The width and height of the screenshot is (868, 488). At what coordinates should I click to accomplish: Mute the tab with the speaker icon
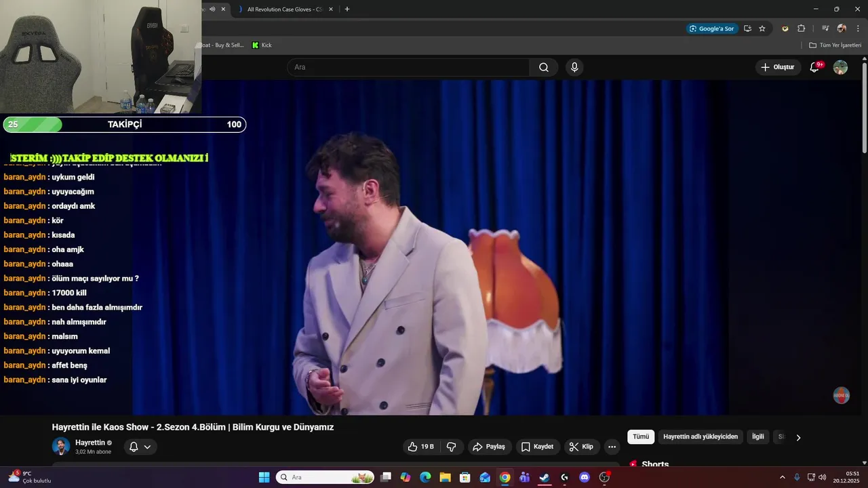[x=212, y=9]
